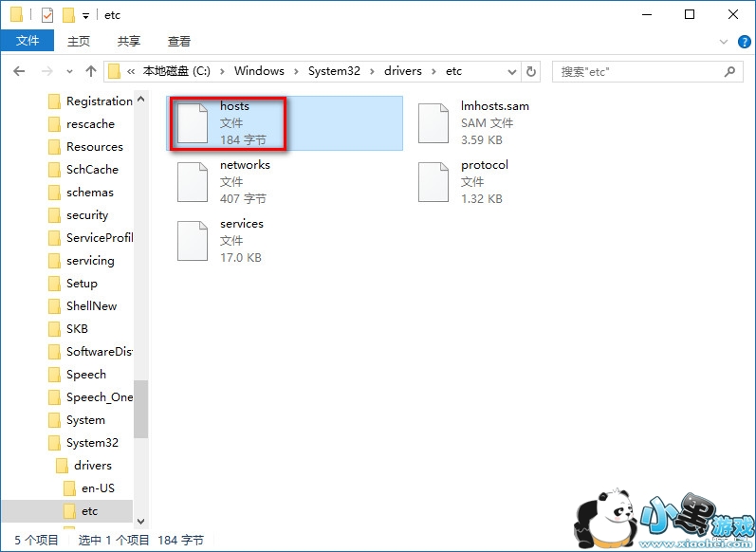
Task: Expand hidden path double-chevron in address bar
Action: pos(131,71)
